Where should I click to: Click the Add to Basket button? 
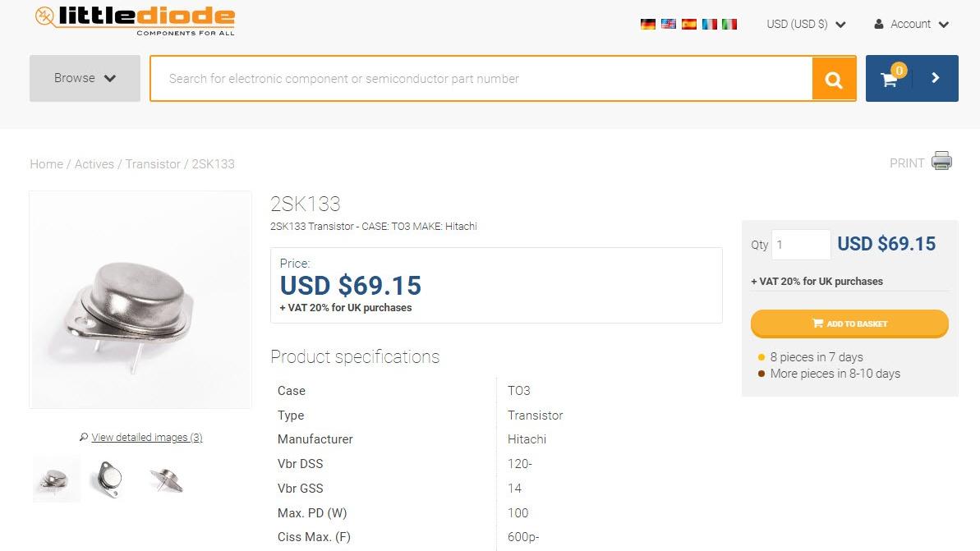849,324
